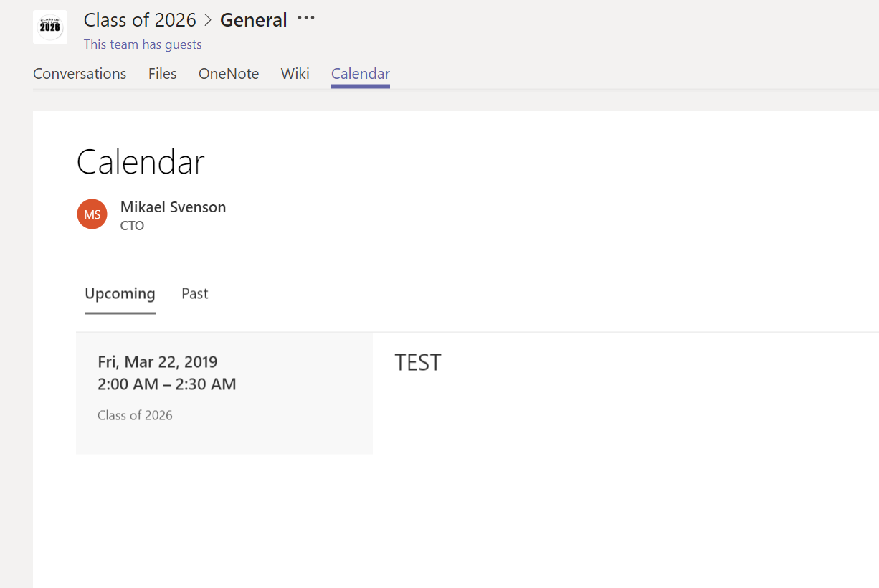Switch to the Upcoming events view
The width and height of the screenshot is (879, 588).
coord(120,293)
